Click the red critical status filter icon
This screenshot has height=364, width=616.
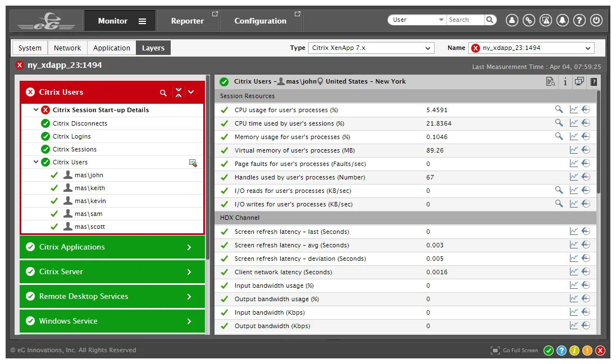600,351
